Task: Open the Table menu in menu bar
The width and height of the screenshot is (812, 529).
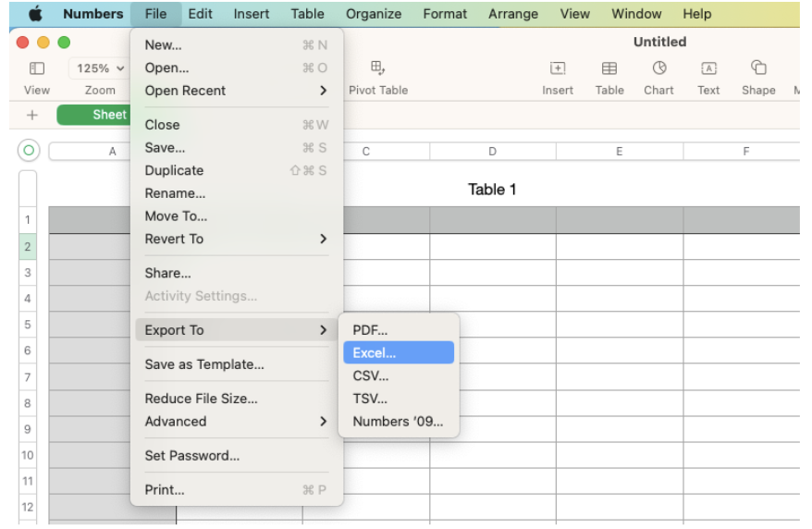Action: pos(307,14)
